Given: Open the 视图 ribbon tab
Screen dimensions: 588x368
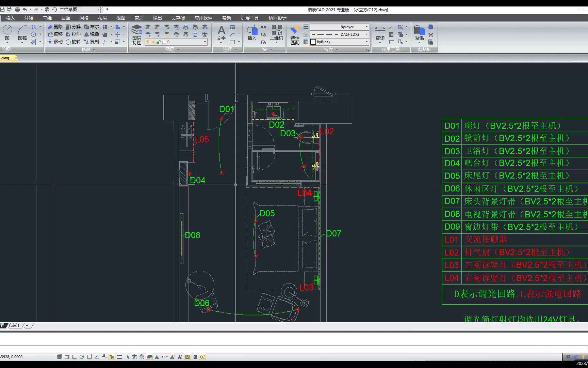Looking at the screenshot, I should (x=121, y=18).
